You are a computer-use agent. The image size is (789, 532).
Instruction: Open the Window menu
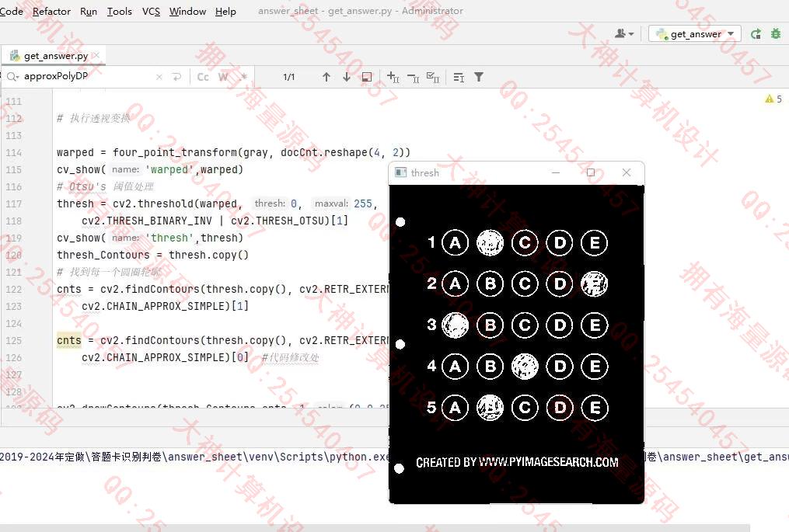pyautogui.click(x=187, y=11)
